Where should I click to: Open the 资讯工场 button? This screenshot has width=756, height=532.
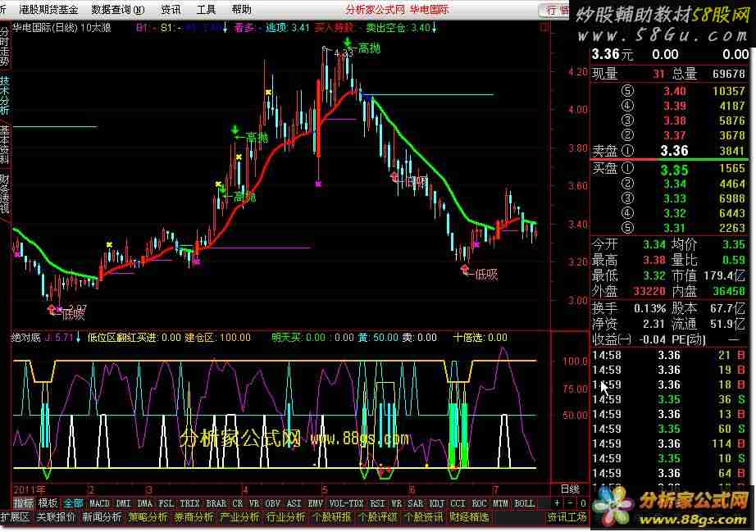pos(567,518)
